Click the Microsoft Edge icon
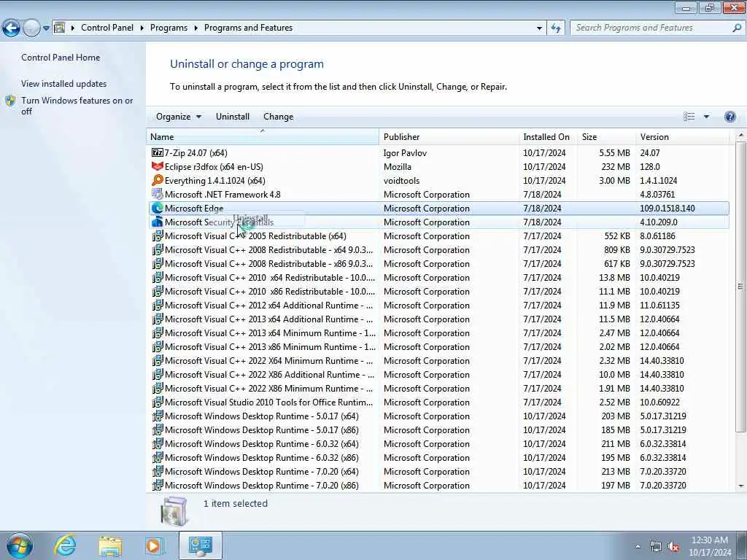Viewport: 747px width, 560px height. pos(158,208)
